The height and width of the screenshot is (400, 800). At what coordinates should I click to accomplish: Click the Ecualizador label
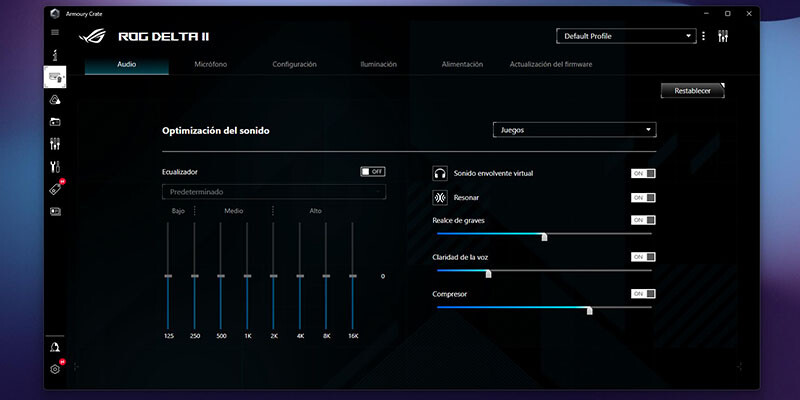tap(180, 172)
